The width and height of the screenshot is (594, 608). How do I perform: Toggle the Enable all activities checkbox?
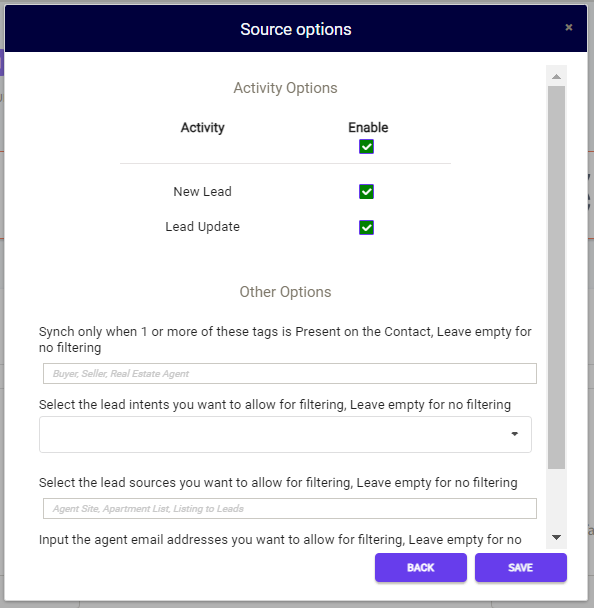tap(366, 147)
